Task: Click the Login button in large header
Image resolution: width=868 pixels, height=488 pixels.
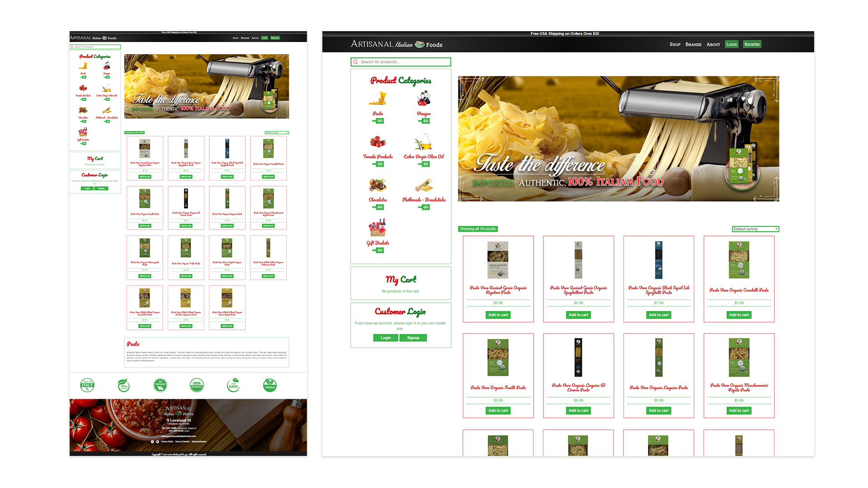Action: [731, 44]
